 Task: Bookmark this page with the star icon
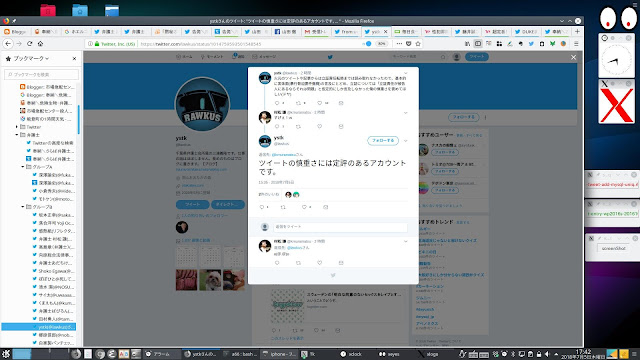click(x=418, y=44)
